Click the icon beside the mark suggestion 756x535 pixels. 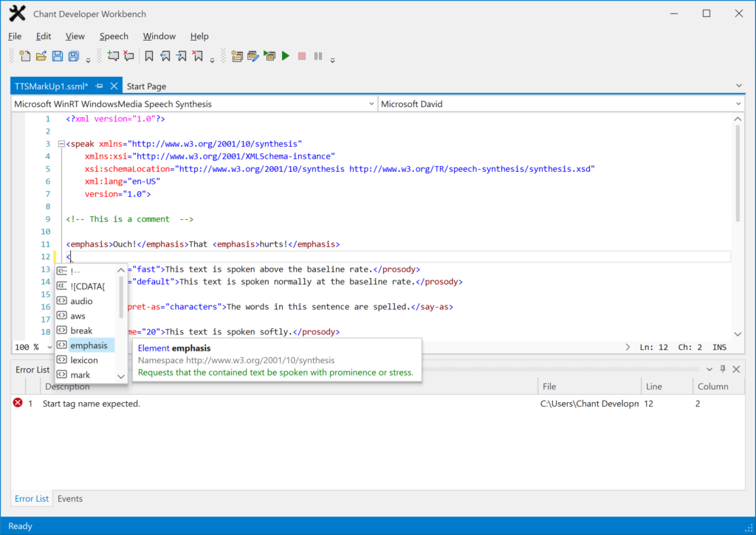pyautogui.click(x=62, y=375)
